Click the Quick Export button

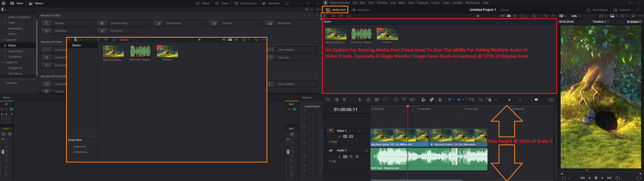click(598, 10)
